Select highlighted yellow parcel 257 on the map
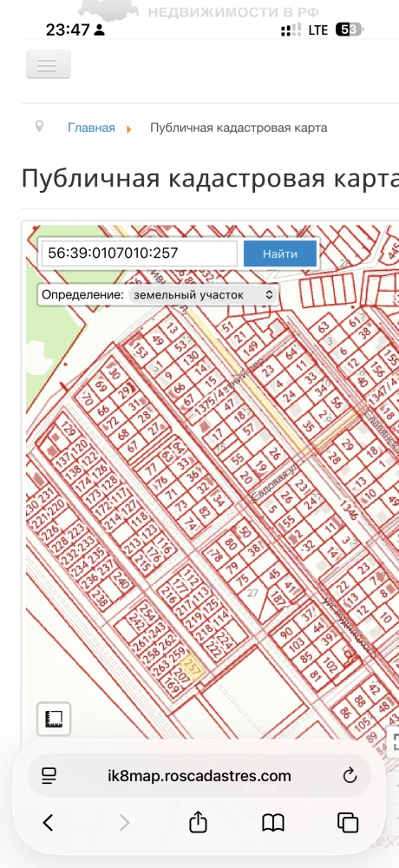 tap(193, 666)
